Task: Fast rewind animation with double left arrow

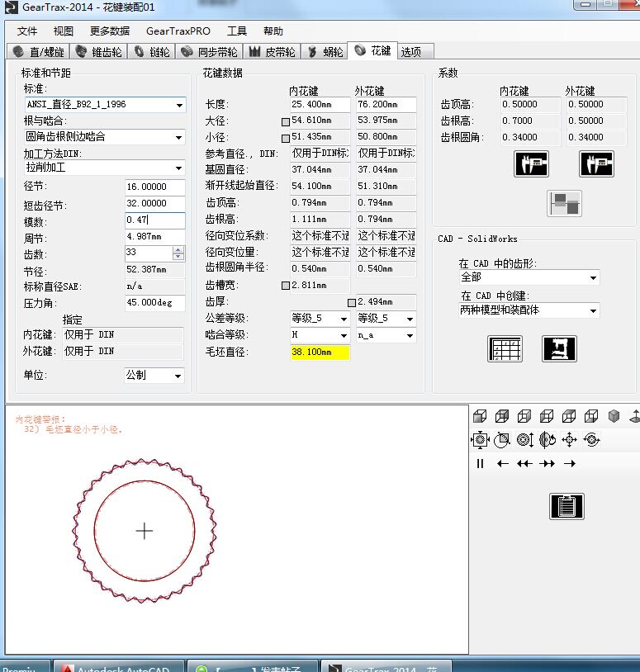Action: [524, 464]
